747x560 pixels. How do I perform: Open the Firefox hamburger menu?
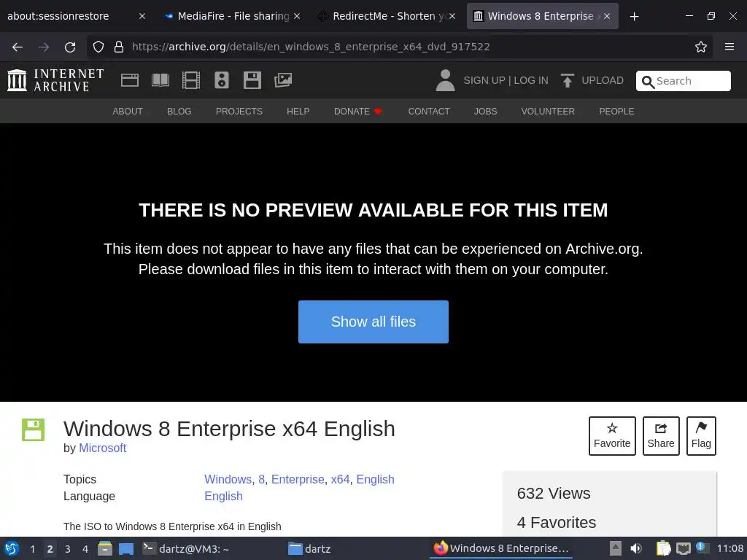(729, 47)
